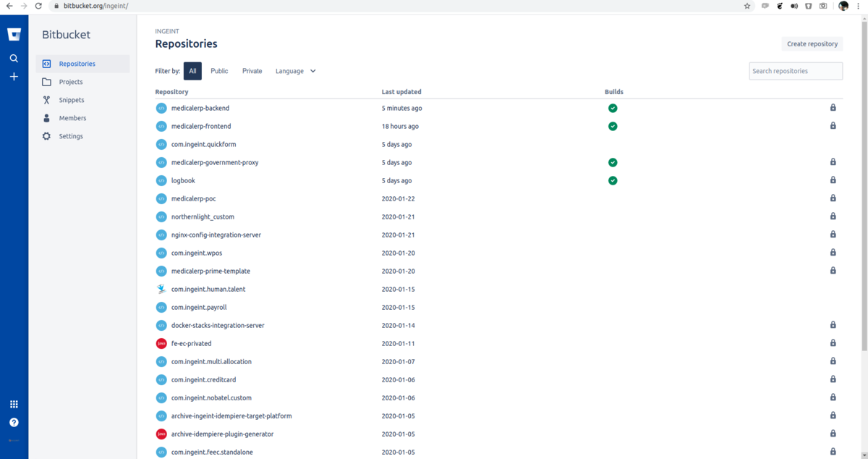Viewport: 868px width, 459px height.
Task: Open the medicalerp-frontend repository link
Action: tap(201, 126)
